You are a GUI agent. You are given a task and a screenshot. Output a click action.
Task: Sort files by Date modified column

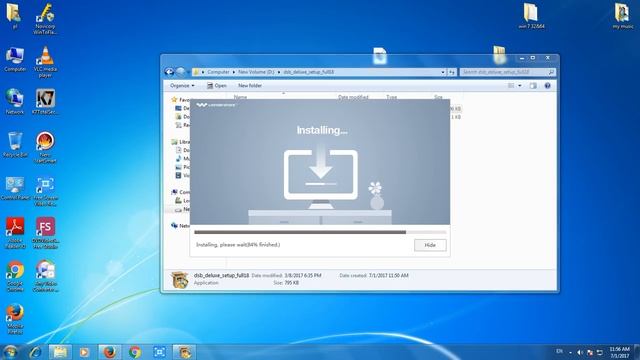point(353,97)
